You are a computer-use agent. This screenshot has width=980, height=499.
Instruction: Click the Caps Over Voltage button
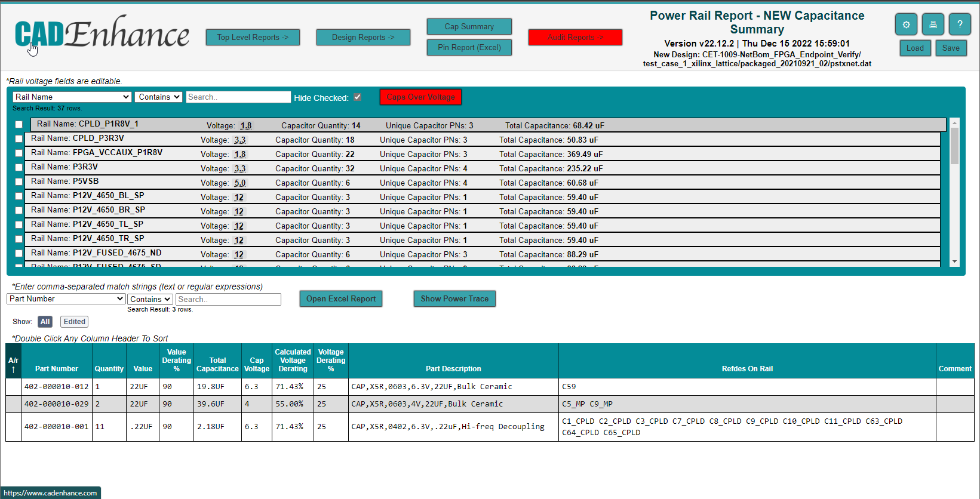[420, 97]
